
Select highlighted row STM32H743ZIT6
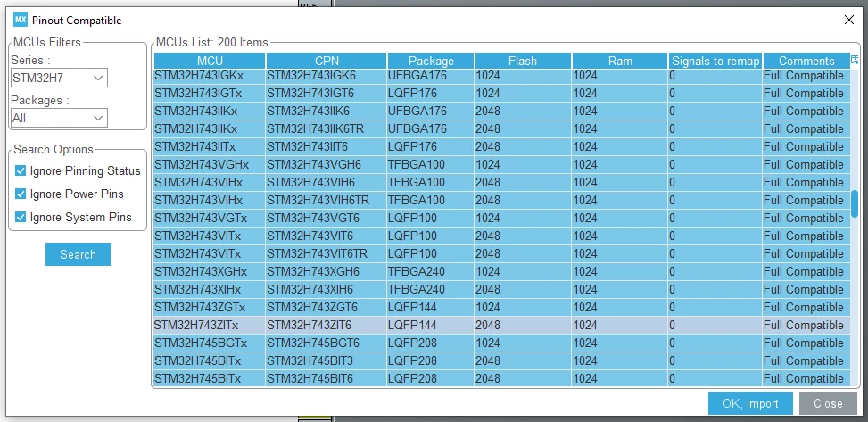[x=501, y=325]
